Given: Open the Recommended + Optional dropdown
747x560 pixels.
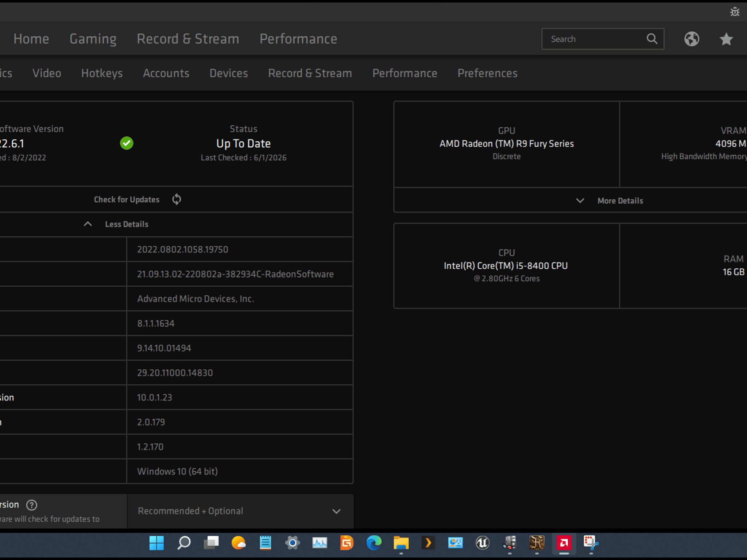Looking at the screenshot, I should [x=240, y=511].
